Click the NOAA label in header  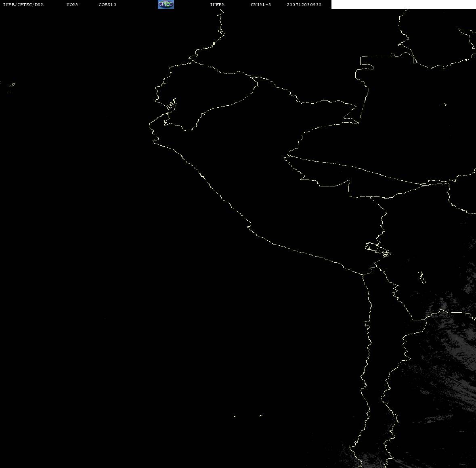[72, 5]
